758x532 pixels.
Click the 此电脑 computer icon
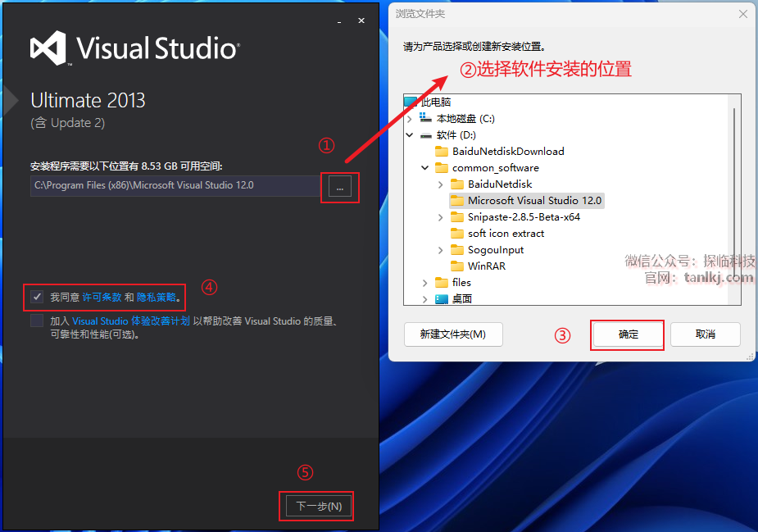tap(411, 102)
